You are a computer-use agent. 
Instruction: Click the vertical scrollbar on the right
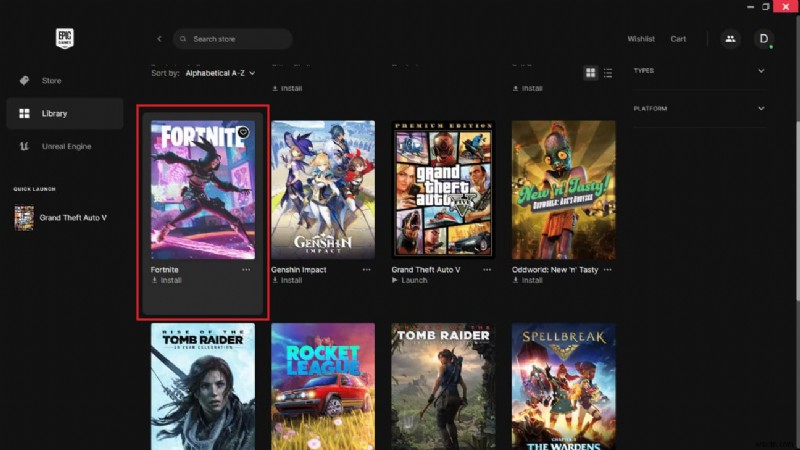point(797,209)
